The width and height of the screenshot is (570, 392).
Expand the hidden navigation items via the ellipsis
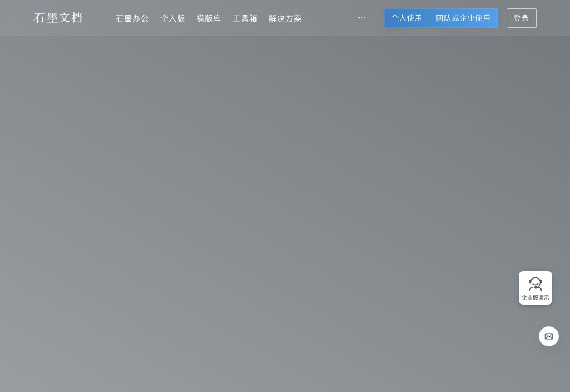click(x=362, y=18)
